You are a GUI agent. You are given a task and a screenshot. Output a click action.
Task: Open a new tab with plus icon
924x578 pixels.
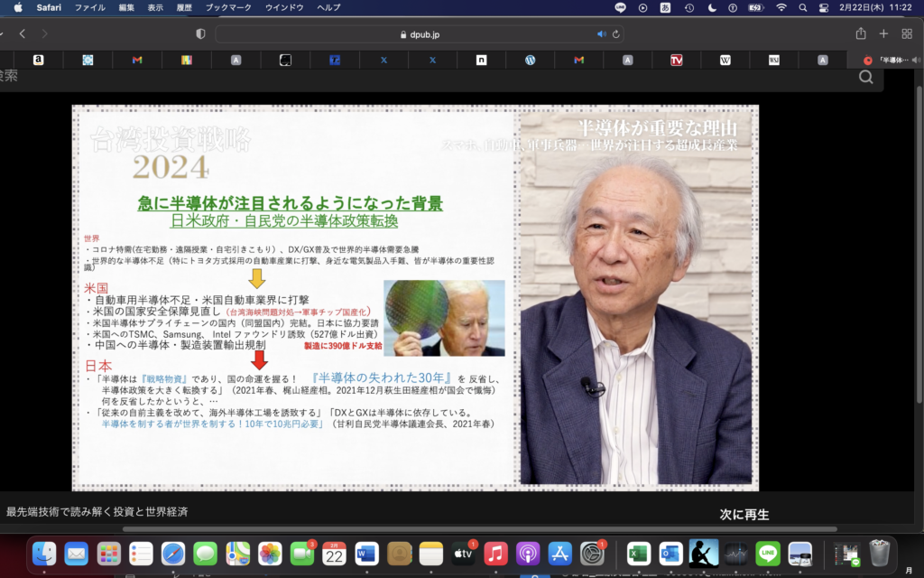pyautogui.click(x=883, y=33)
